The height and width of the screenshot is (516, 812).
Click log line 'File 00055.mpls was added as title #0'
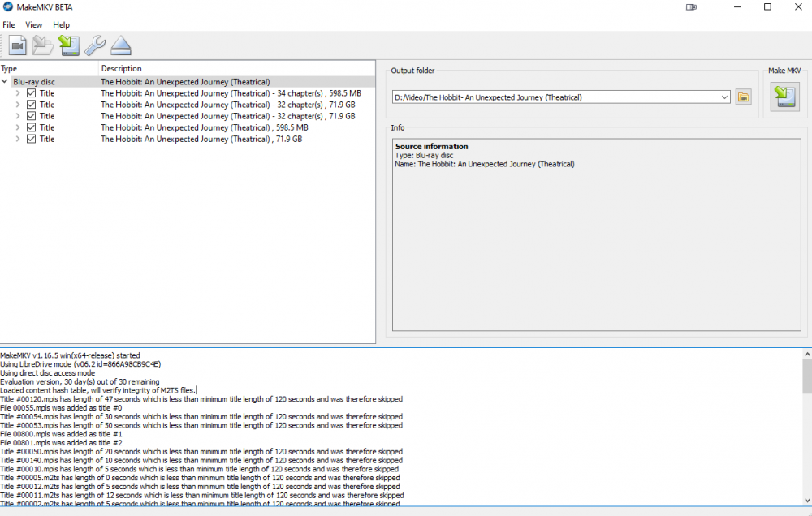pos(61,408)
